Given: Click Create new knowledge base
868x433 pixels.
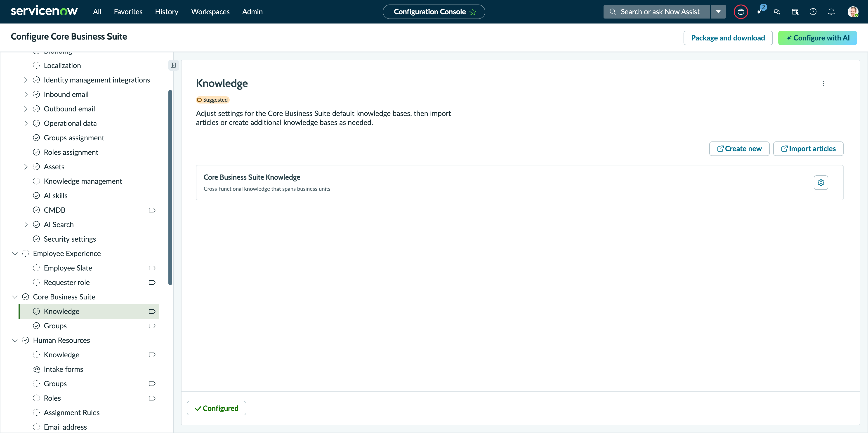Looking at the screenshot, I should coord(739,149).
